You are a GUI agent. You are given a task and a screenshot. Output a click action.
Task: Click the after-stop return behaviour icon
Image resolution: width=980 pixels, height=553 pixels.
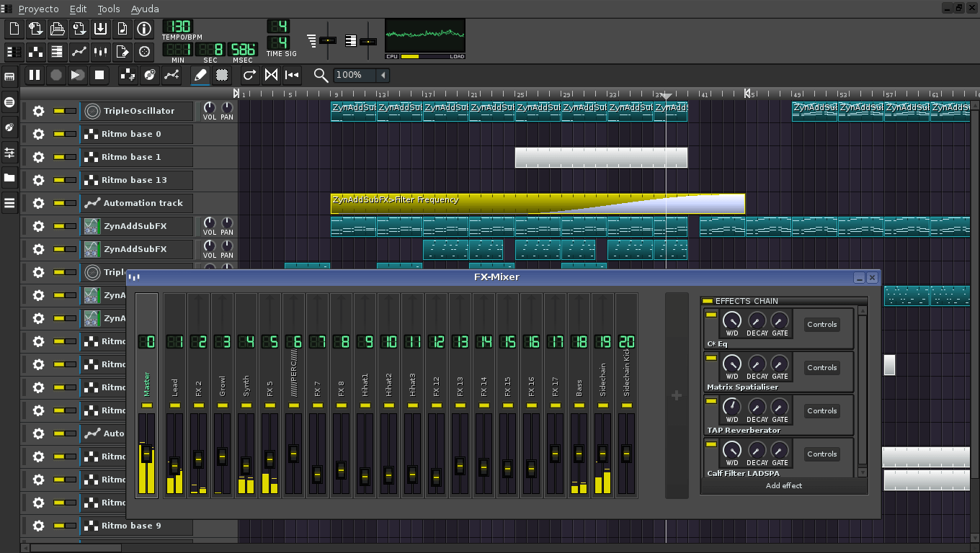pos(292,75)
